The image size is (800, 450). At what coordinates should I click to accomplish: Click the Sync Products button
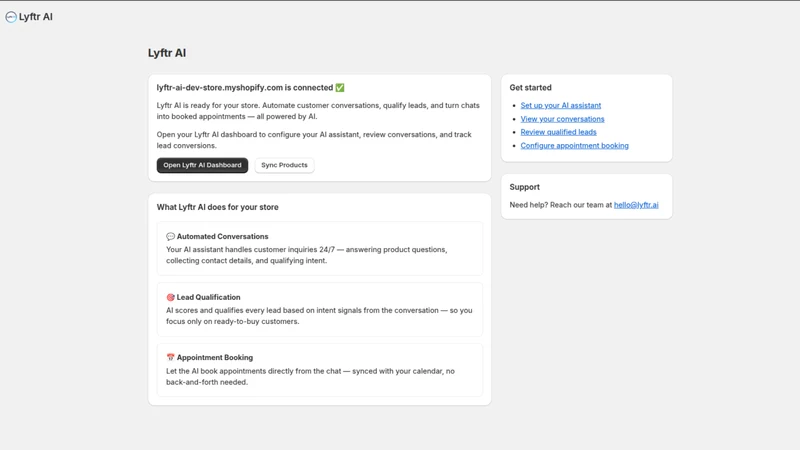[284, 165]
